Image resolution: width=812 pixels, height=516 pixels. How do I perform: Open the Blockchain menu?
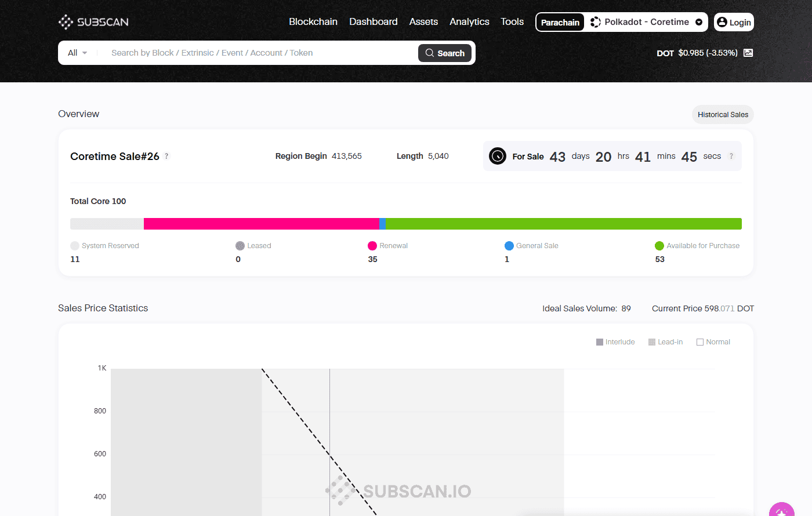pyautogui.click(x=313, y=21)
